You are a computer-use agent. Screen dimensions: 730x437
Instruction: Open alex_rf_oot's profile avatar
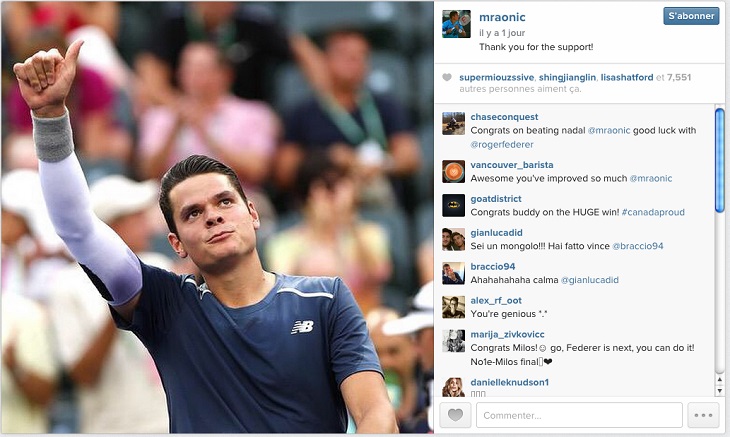[453, 307]
